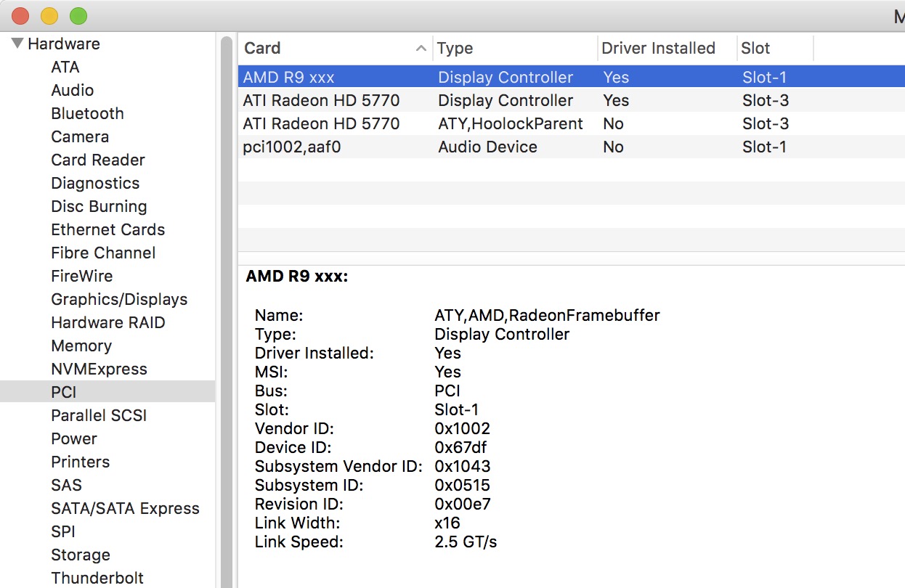Open the Disc Burning section
The width and height of the screenshot is (905, 588).
(x=99, y=206)
